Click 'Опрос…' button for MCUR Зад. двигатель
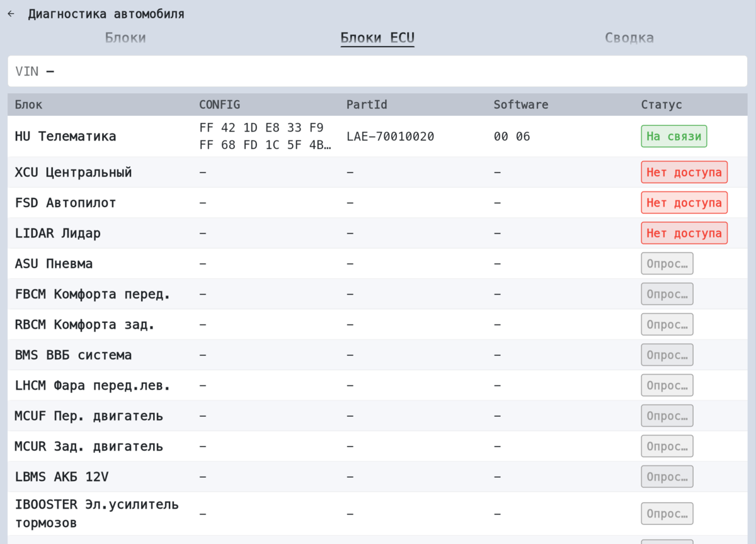 pyautogui.click(x=667, y=446)
